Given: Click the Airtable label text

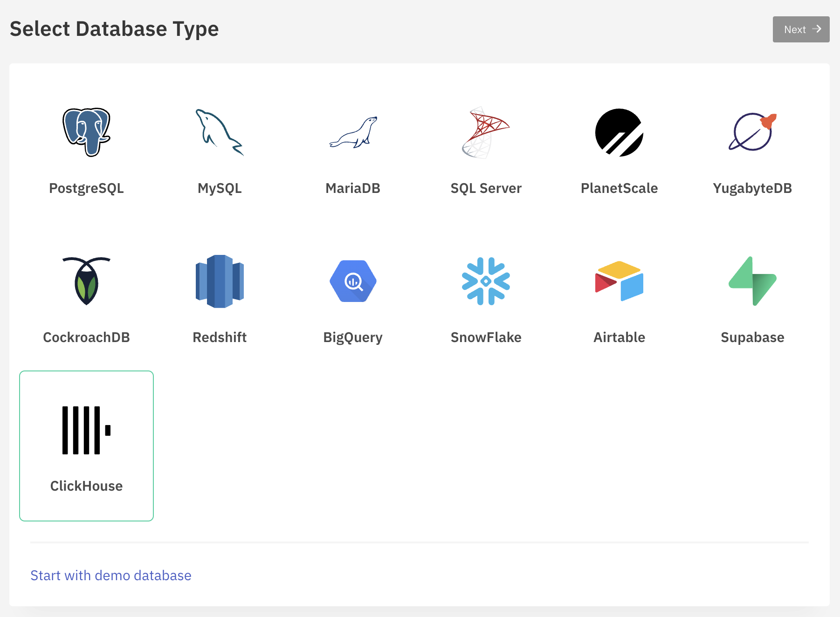Looking at the screenshot, I should pos(619,337).
